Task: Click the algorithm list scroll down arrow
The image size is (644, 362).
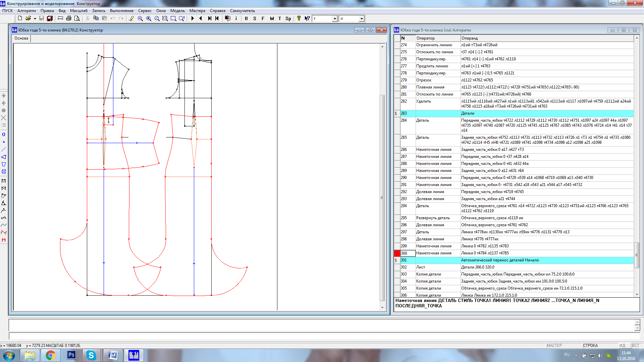Action: (x=637, y=294)
